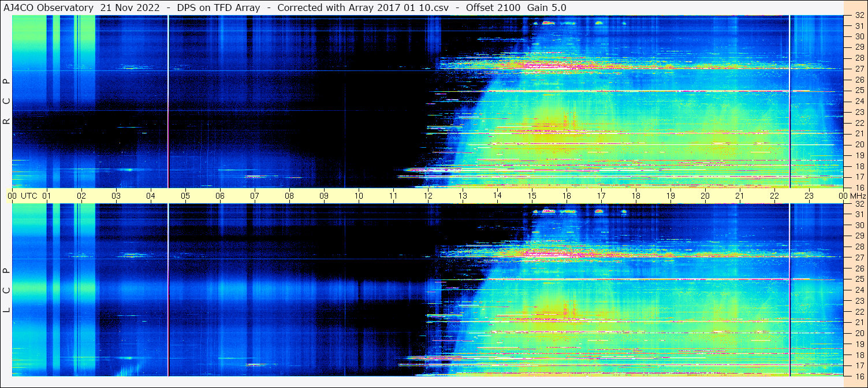868x388 pixels.
Task: Click the 27 MHz tick of LCP panel
Action: (x=859, y=258)
